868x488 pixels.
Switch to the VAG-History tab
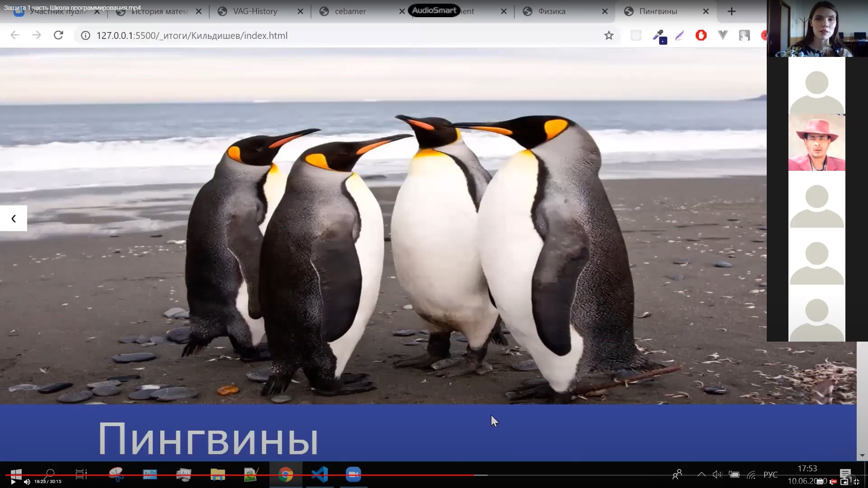[255, 12]
